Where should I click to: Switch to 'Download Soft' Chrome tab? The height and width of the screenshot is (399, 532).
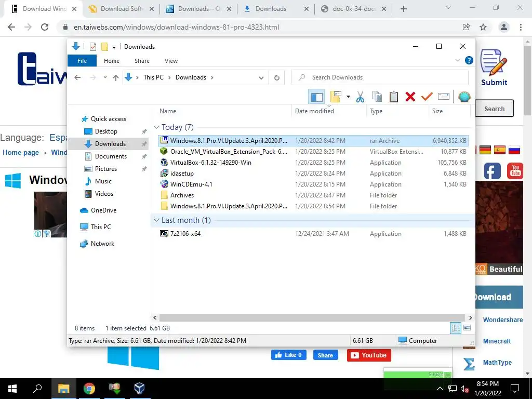click(121, 9)
